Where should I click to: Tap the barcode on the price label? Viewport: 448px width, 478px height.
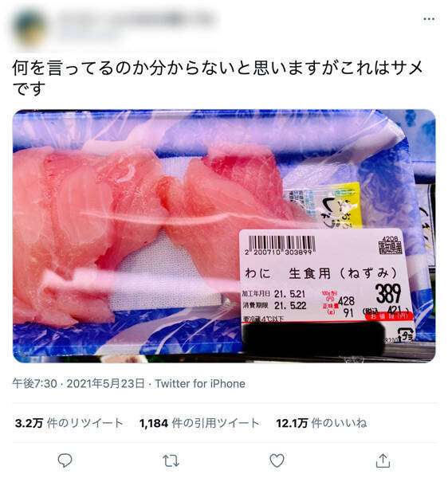(x=281, y=245)
